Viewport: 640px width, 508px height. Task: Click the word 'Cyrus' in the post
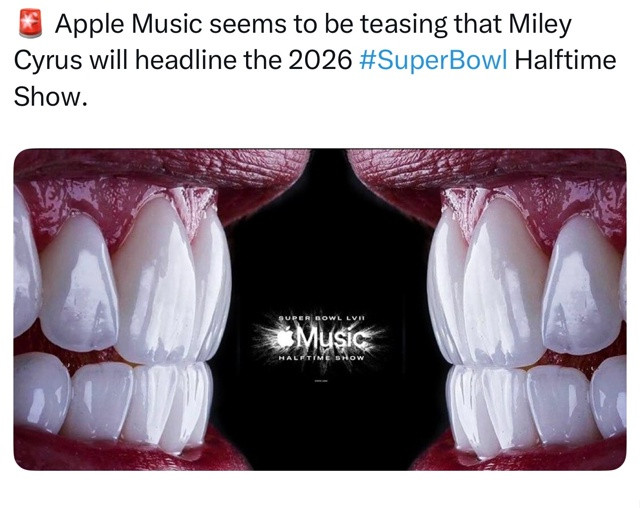pyautogui.click(x=48, y=61)
